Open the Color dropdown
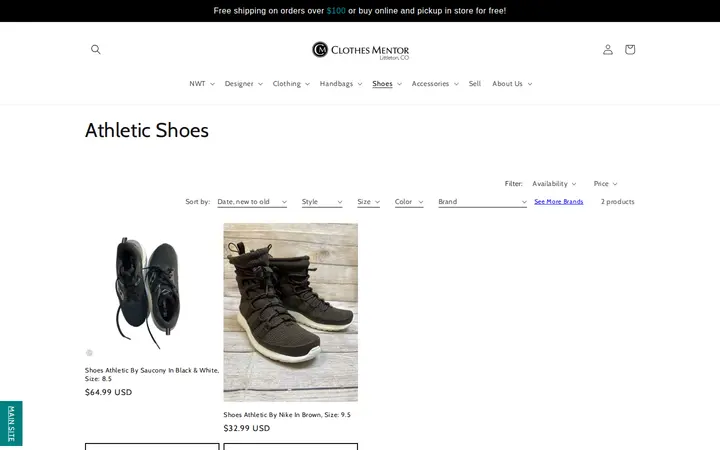This screenshot has width=720, height=450. click(409, 202)
